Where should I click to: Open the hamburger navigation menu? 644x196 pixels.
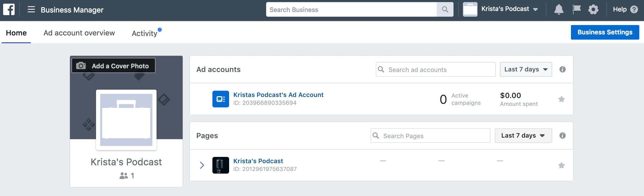tap(31, 10)
